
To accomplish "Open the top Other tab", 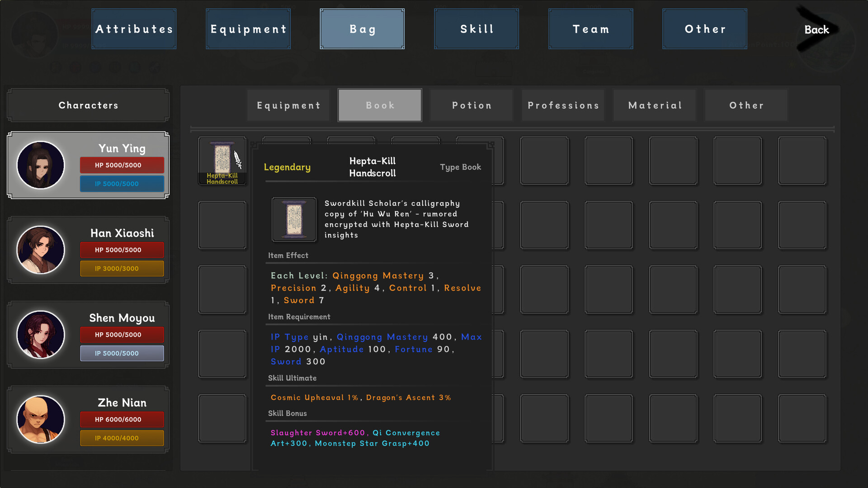I will click(705, 29).
